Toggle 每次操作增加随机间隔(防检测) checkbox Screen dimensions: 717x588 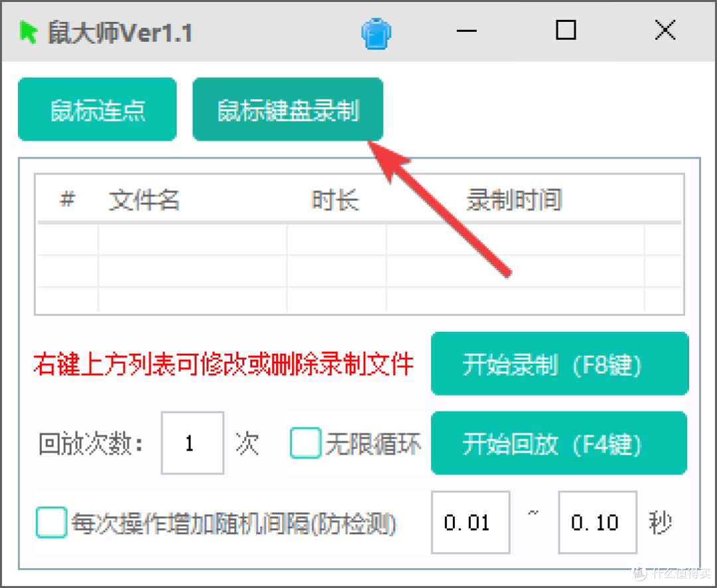(51, 522)
